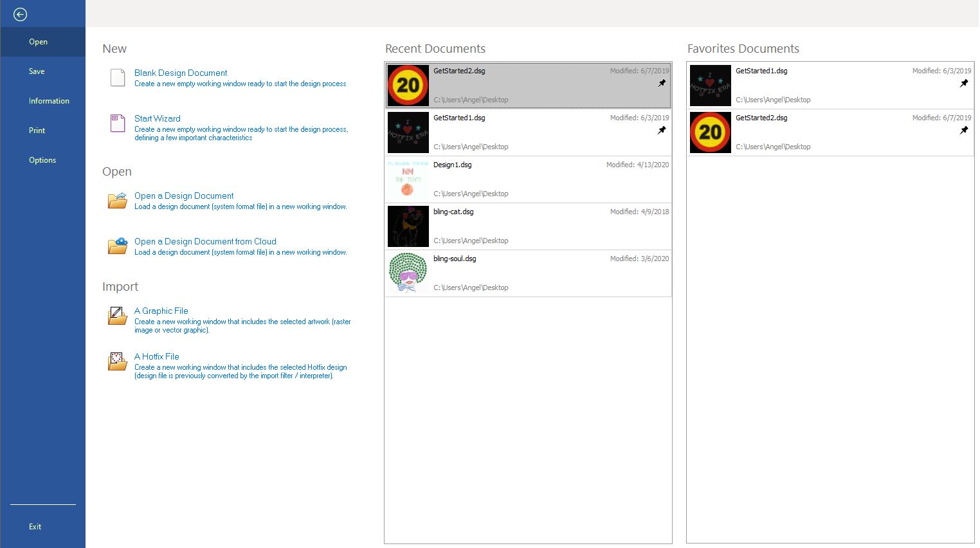Click Open a Design Document from Cloud link
The image size is (980, 548).
(205, 241)
